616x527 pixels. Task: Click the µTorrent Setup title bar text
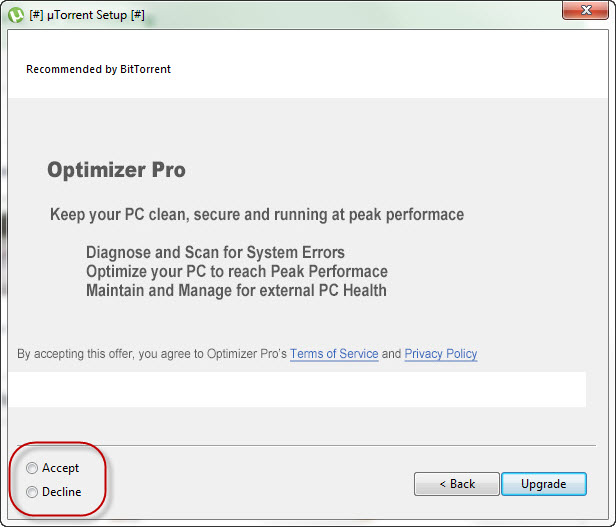point(87,15)
